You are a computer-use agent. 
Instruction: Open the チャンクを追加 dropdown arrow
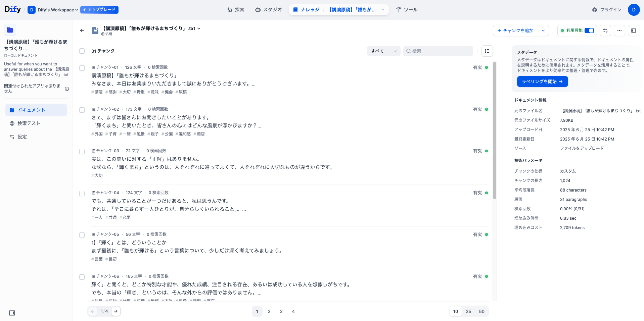(x=543, y=30)
